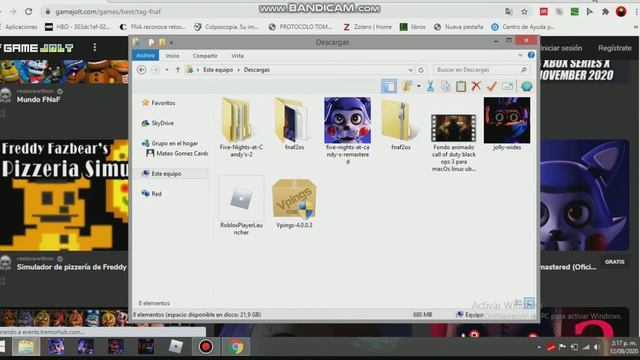640x360 pixels.
Task: Click the search magnifier icon in Explorer
Action: [524, 70]
